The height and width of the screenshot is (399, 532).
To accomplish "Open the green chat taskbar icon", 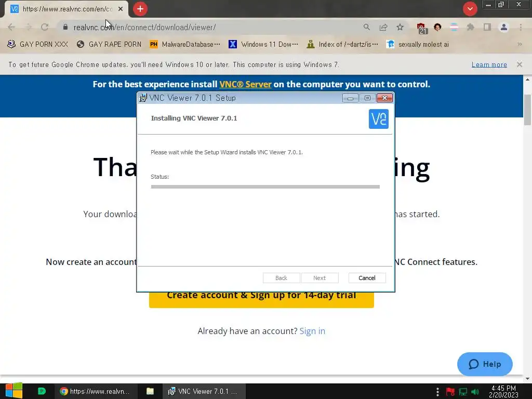I will [42, 391].
